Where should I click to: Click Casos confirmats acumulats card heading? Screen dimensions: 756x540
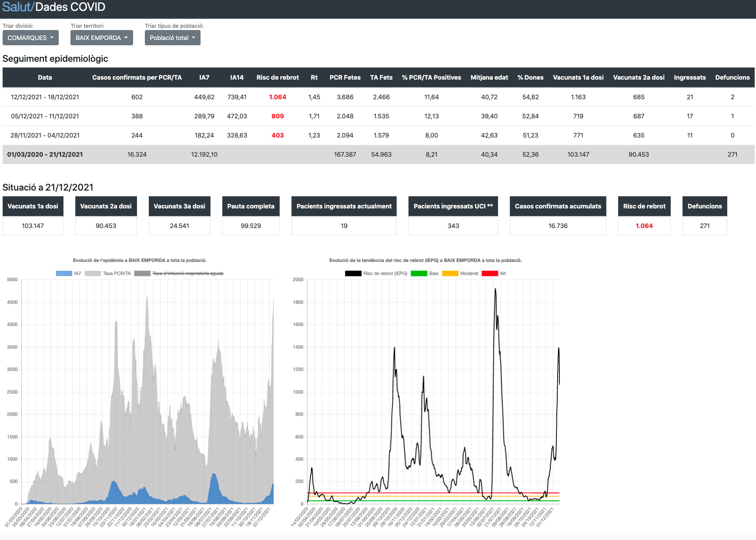coord(558,206)
